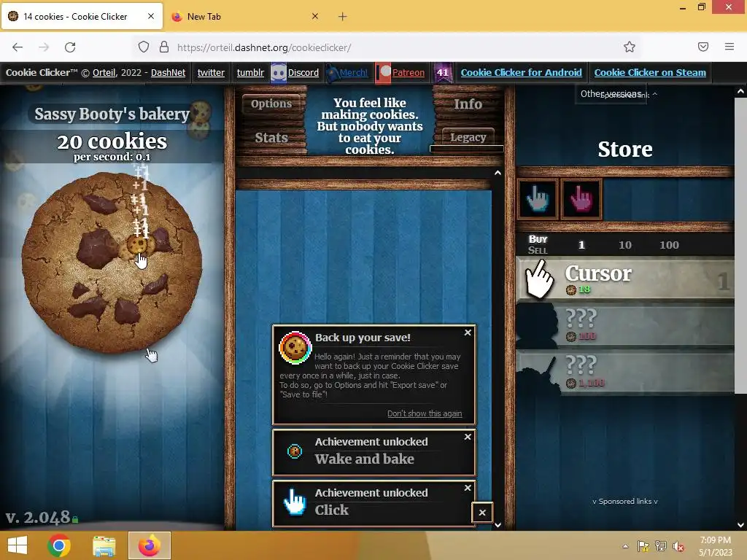Click the muted volume tray icon
Image resolution: width=747 pixels, height=560 pixels.
[x=678, y=546]
